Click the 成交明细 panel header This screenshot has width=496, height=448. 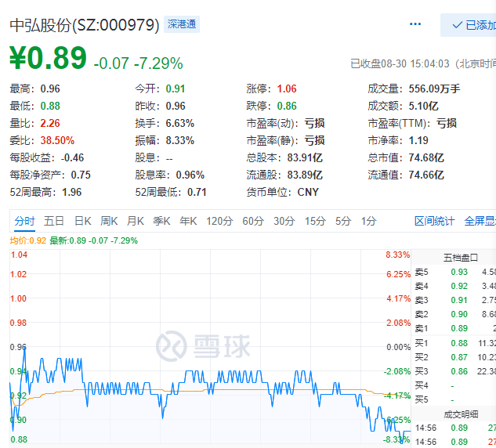point(461,414)
